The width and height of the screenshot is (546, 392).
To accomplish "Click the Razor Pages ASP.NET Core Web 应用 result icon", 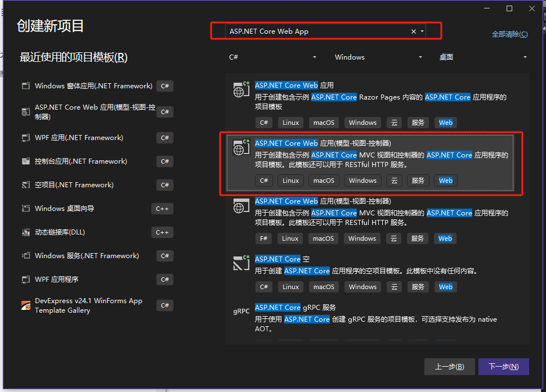I will click(241, 89).
